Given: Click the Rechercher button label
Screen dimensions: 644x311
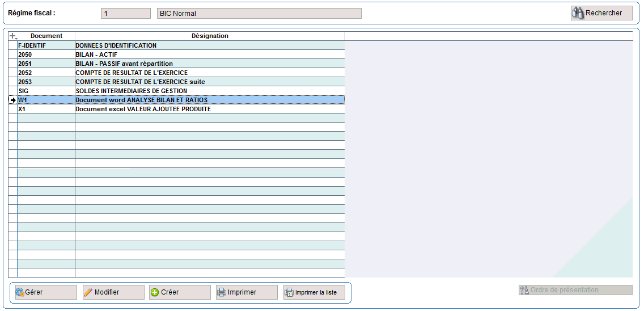Looking at the screenshot, I should click(x=603, y=13).
